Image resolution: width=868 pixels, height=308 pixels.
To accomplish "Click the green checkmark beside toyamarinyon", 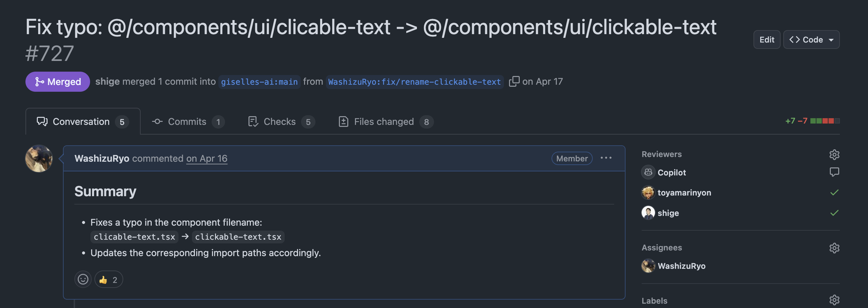I will click(834, 192).
